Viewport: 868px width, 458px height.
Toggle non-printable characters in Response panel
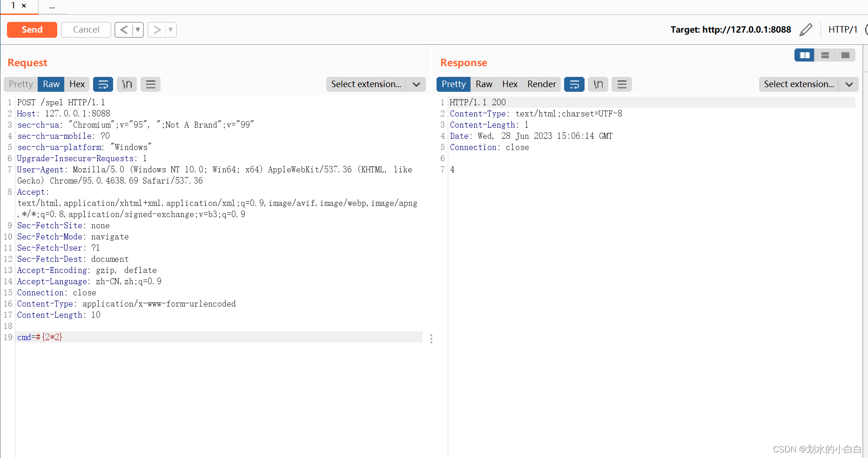[598, 84]
